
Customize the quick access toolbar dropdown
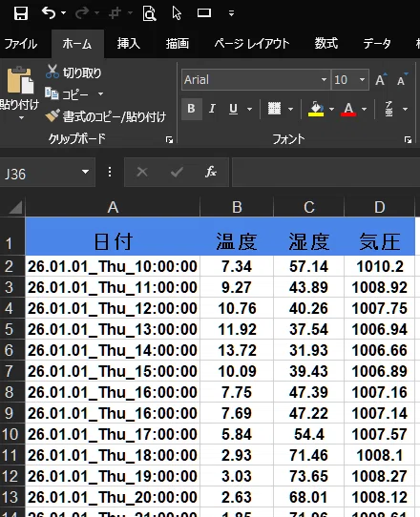tap(231, 13)
